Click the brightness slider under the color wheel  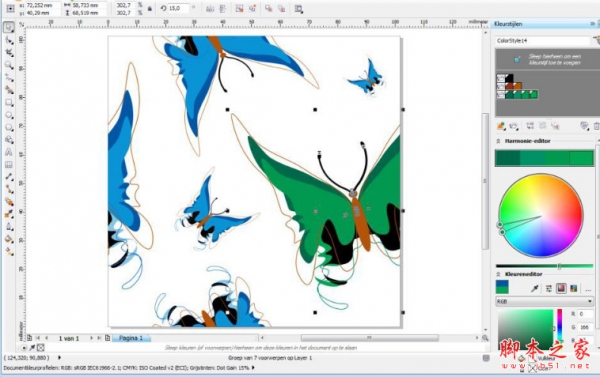pos(544,266)
